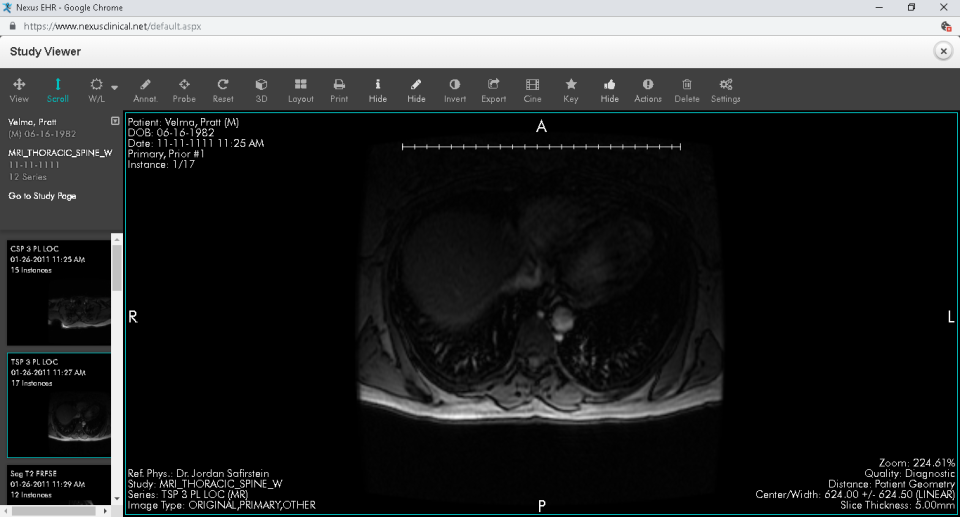
Task: Open the 3D view tool
Action: [x=261, y=90]
